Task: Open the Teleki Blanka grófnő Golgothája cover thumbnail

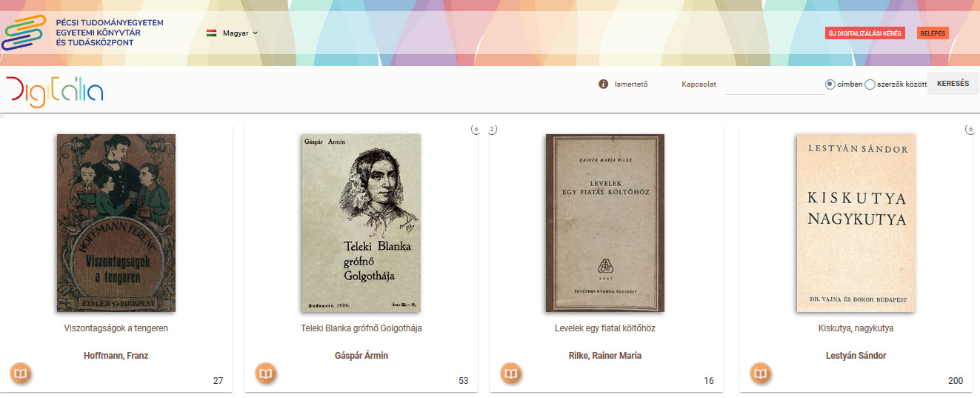Action: [361, 223]
